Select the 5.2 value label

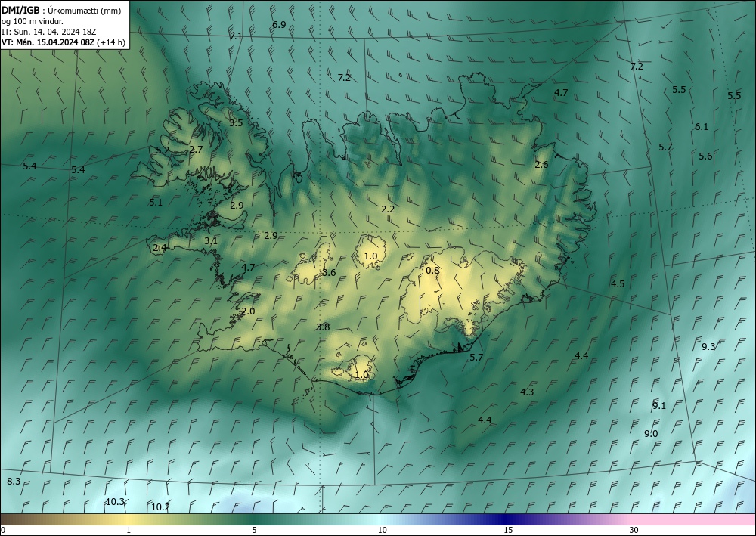pos(163,150)
